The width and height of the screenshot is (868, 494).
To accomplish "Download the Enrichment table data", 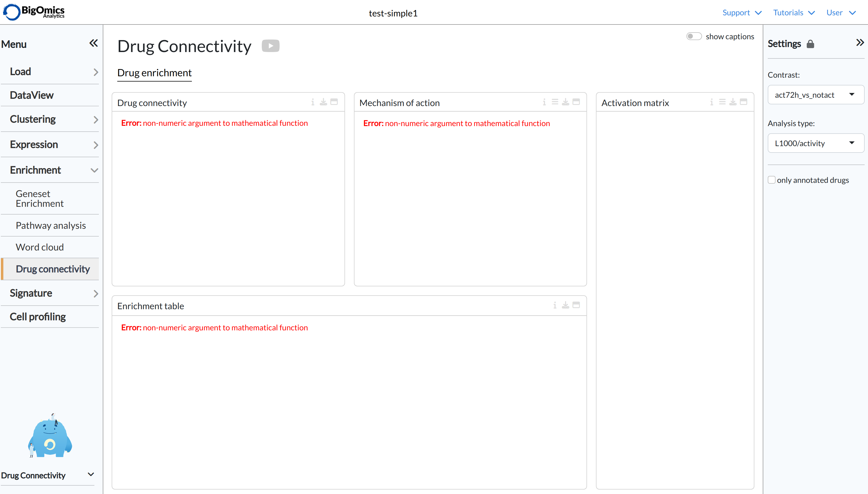I will (x=565, y=305).
